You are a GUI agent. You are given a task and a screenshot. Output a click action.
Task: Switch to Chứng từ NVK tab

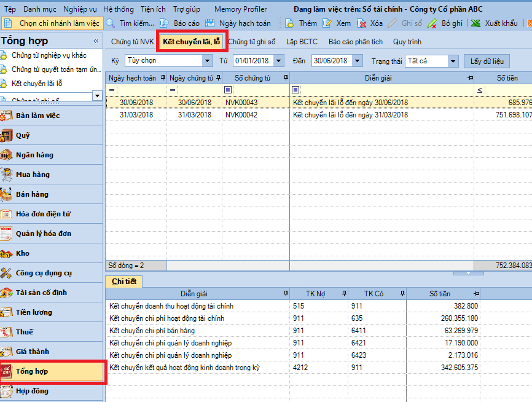point(133,42)
